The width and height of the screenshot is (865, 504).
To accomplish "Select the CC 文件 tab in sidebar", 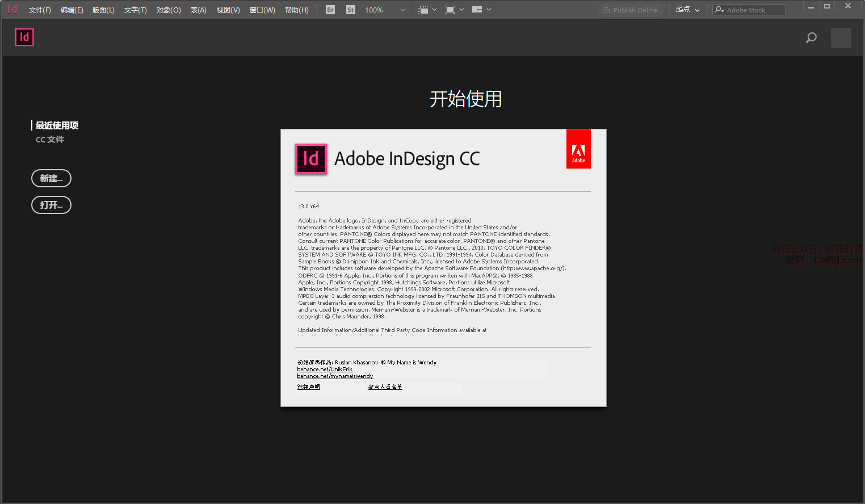I will click(x=50, y=140).
